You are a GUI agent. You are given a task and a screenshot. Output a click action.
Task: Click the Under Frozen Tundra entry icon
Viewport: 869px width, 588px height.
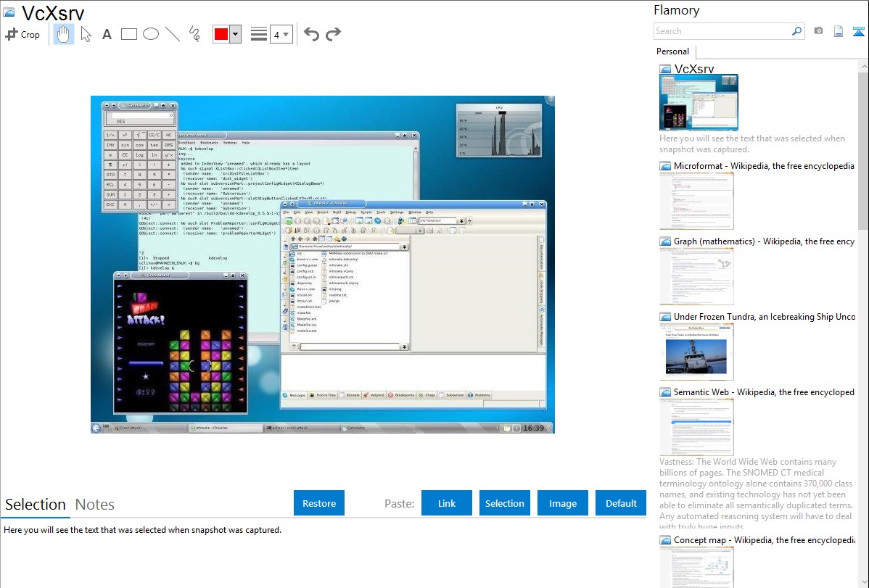tap(665, 316)
